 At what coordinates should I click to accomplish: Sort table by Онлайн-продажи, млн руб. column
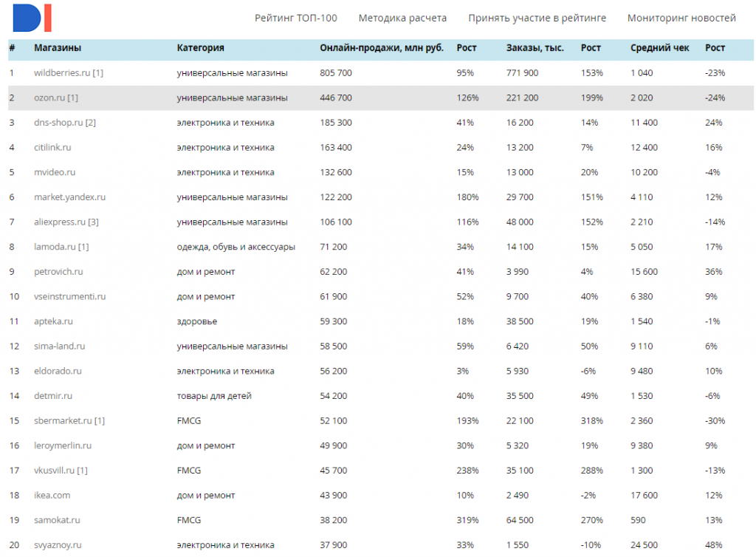click(382, 48)
